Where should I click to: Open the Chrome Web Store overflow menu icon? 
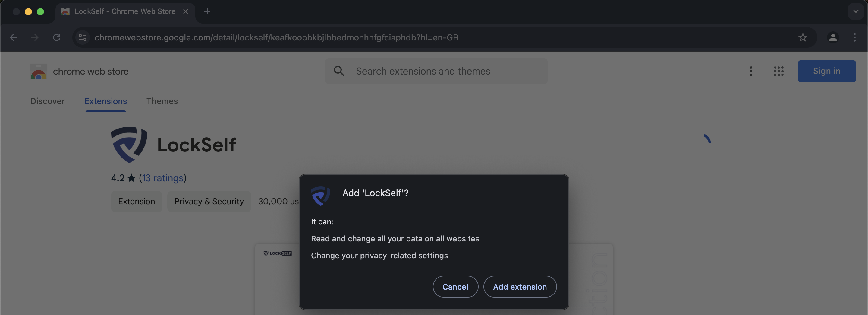751,71
